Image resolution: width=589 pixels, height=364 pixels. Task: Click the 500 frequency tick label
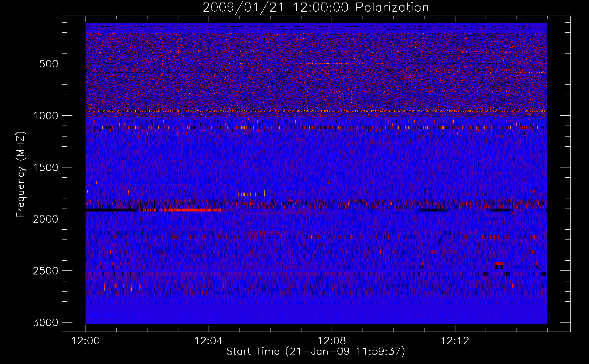[49, 64]
